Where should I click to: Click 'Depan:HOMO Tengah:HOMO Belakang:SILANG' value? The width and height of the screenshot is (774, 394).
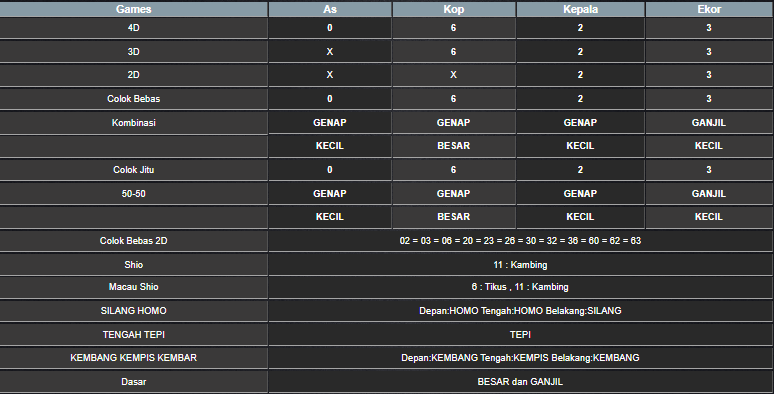(520, 311)
